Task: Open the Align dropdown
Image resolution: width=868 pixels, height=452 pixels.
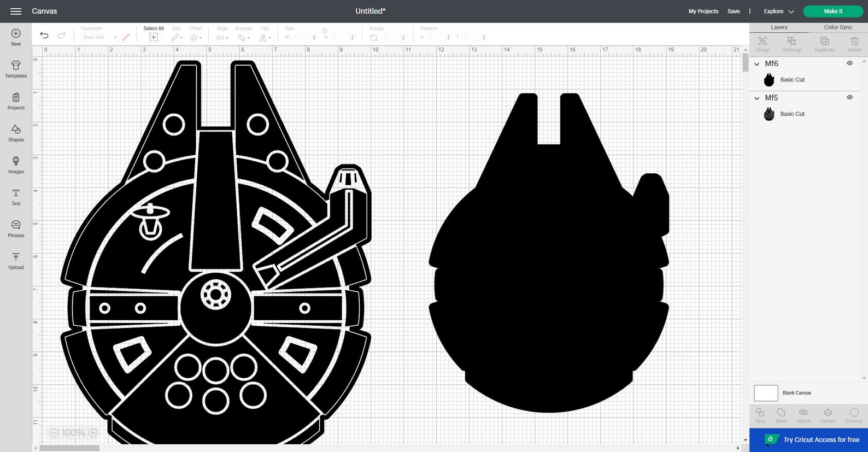Action: click(x=222, y=38)
